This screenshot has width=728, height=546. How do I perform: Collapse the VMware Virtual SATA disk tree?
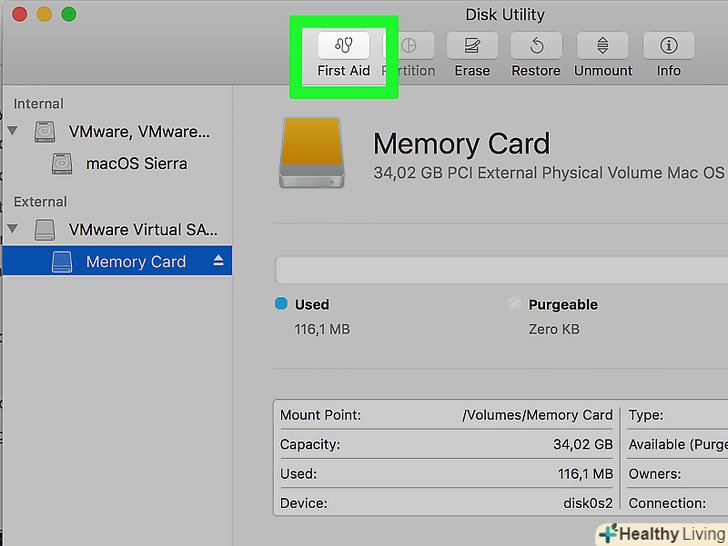point(13,229)
